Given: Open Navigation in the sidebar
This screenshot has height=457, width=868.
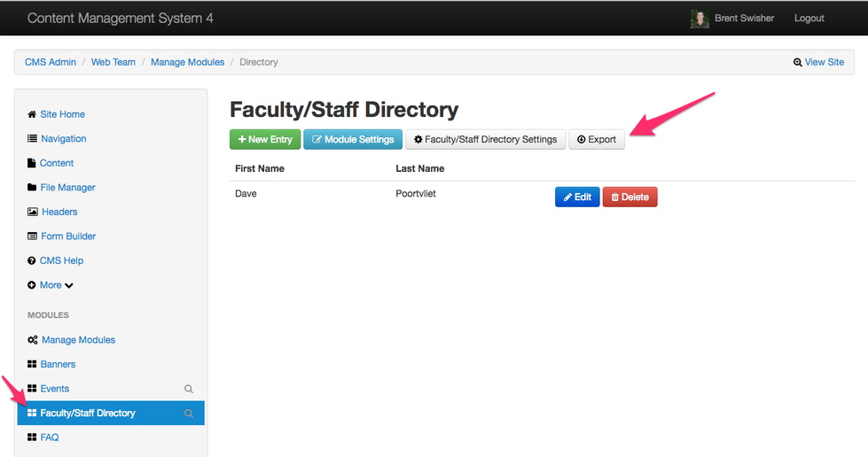Looking at the screenshot, I should click(63, 139).
